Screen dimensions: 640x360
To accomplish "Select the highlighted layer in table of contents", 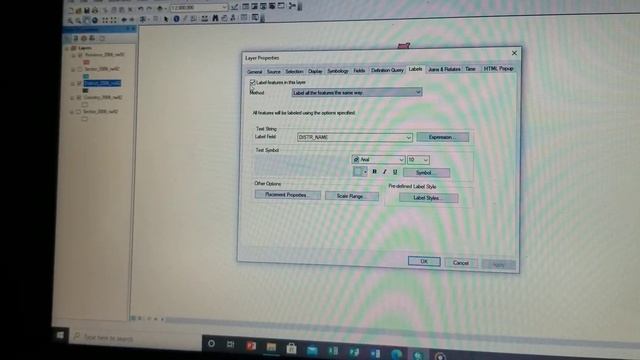I will tap(102, 83).
